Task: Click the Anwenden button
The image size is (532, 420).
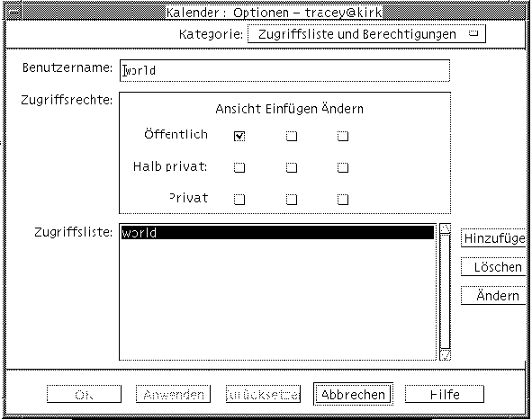Action: (x=174, y=394)
